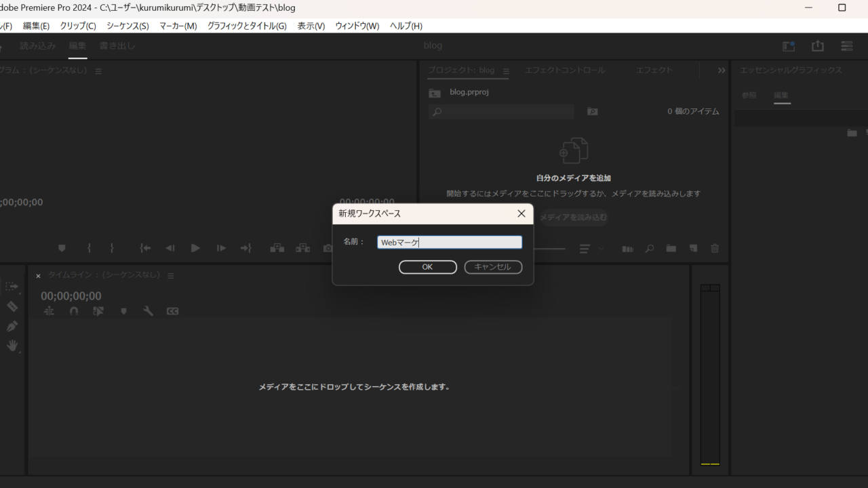Toggle the CC caption track options
This screenshot has width=868, height=488.
173,311
